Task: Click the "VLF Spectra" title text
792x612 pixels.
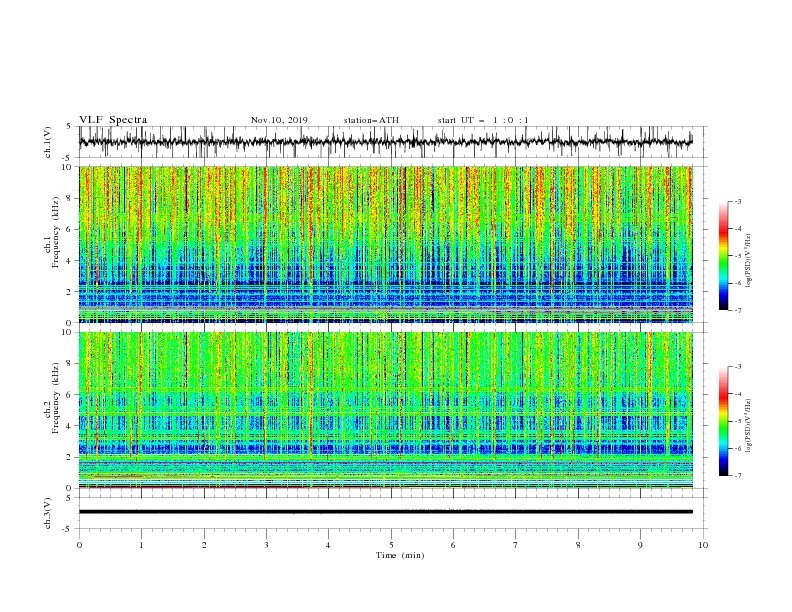Action: pos(113,120)
